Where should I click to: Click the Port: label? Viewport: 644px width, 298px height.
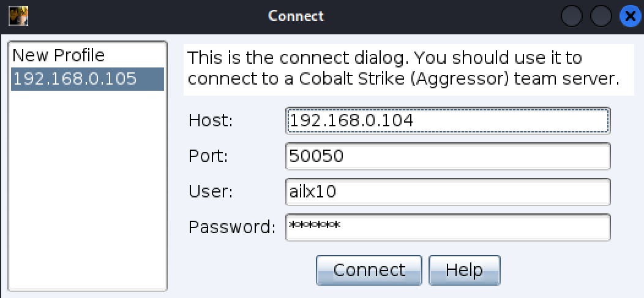(208, 156)
